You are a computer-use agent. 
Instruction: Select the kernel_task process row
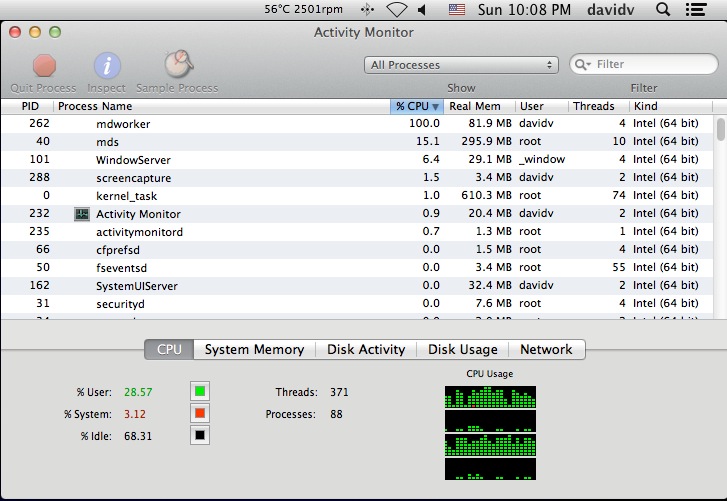(357, 196)
